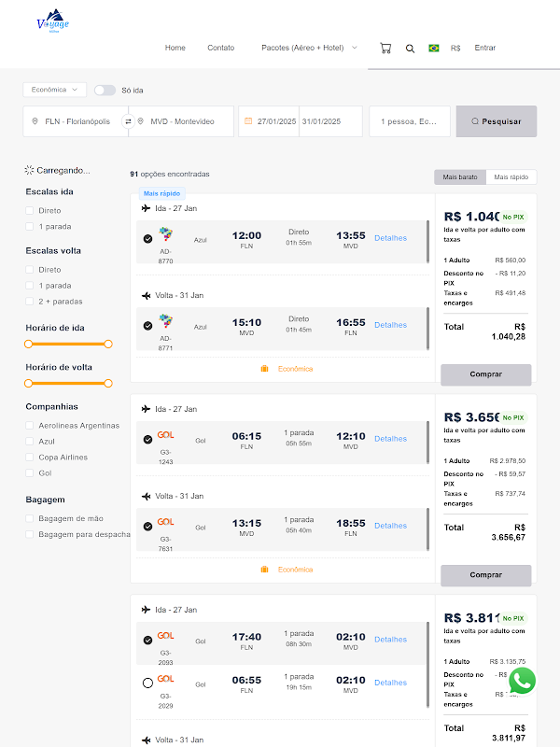Open Detalhes for the 15:10 MVD flight

[390, 325]
